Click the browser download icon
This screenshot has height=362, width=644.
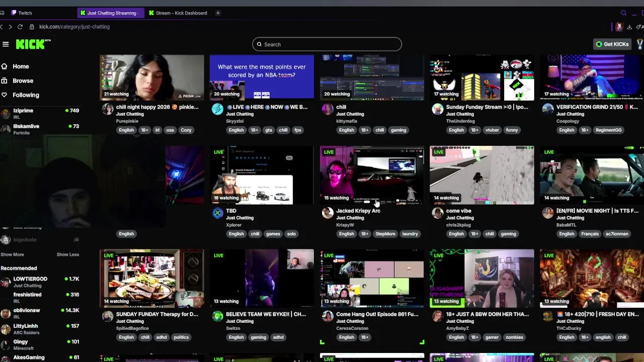(629, 27)
